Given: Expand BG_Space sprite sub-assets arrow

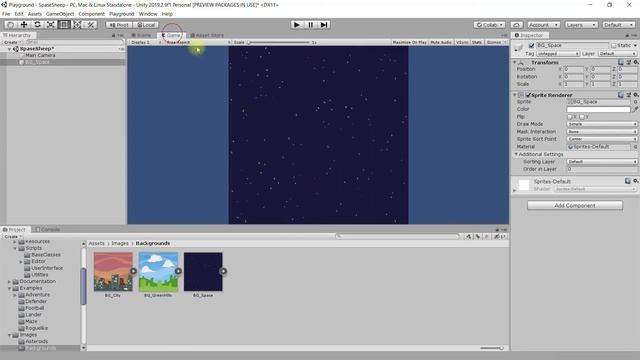Looking at the screenshot, I should point(223,271).
